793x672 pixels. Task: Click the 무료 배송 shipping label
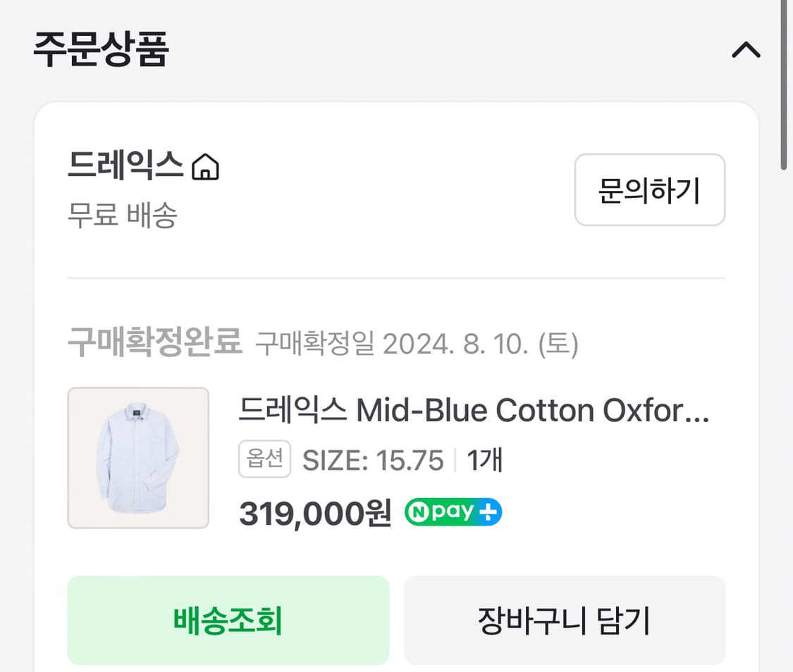click(122, 216)
